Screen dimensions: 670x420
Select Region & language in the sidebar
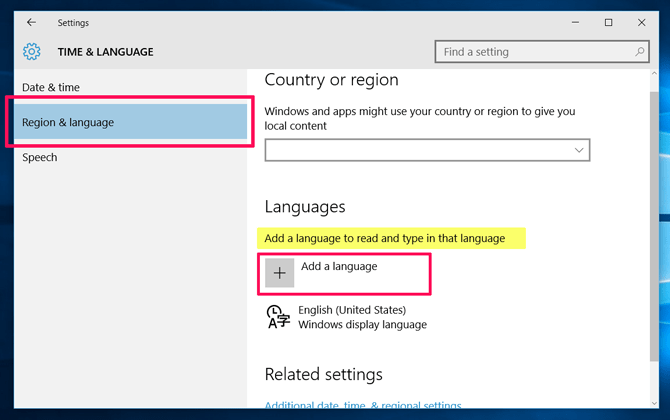[130, 122]
